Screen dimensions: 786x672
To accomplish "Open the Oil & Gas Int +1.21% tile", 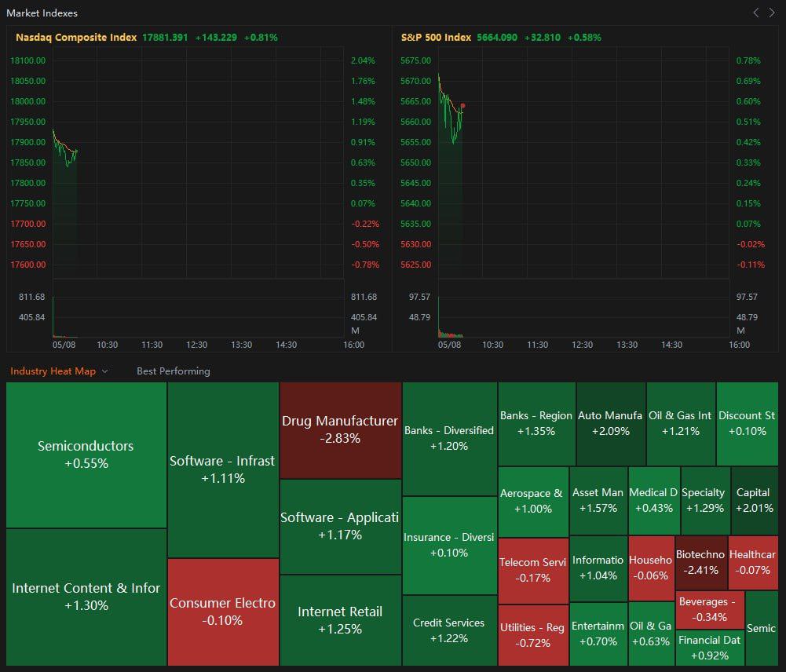I will pyautogui.click(x=680, y=424).
